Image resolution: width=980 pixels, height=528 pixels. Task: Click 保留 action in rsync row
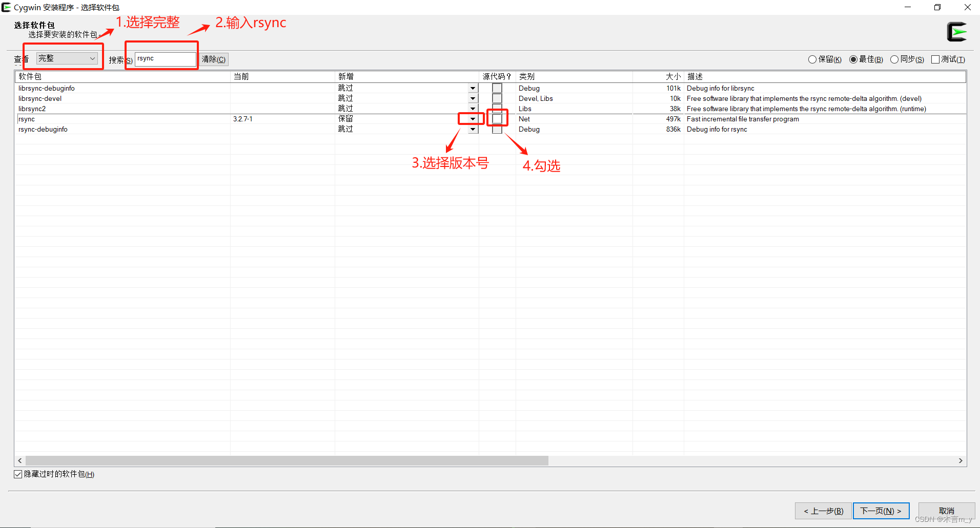[x=345, y=119]
